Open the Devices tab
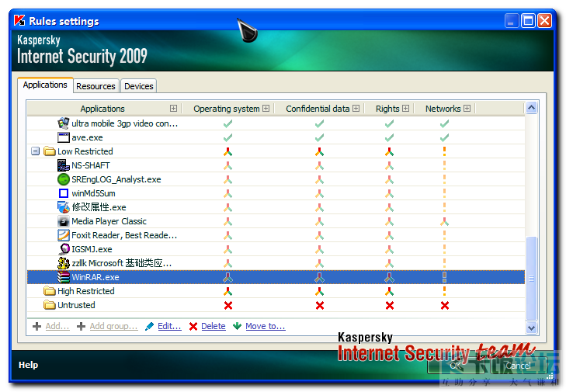 coord(139,86)
